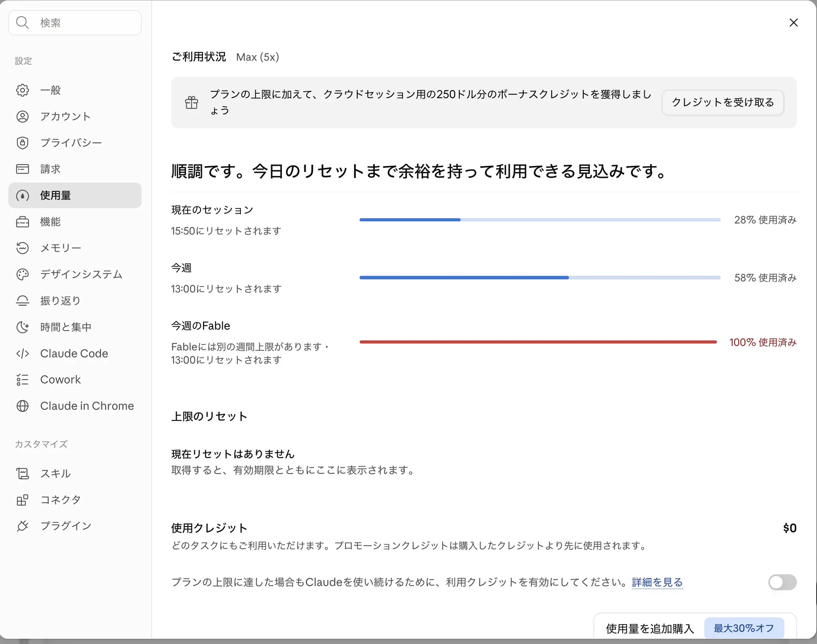The height and width of the screenshot is (644, 817).
Task: Click the plug icon for プラグイン
Action: click(22, 526)
